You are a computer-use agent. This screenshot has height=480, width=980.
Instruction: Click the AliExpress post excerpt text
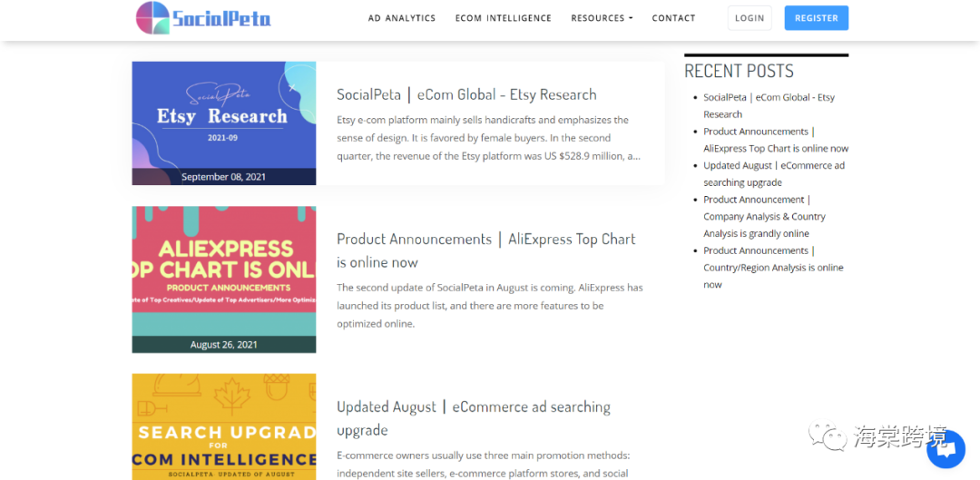[490, 306]
